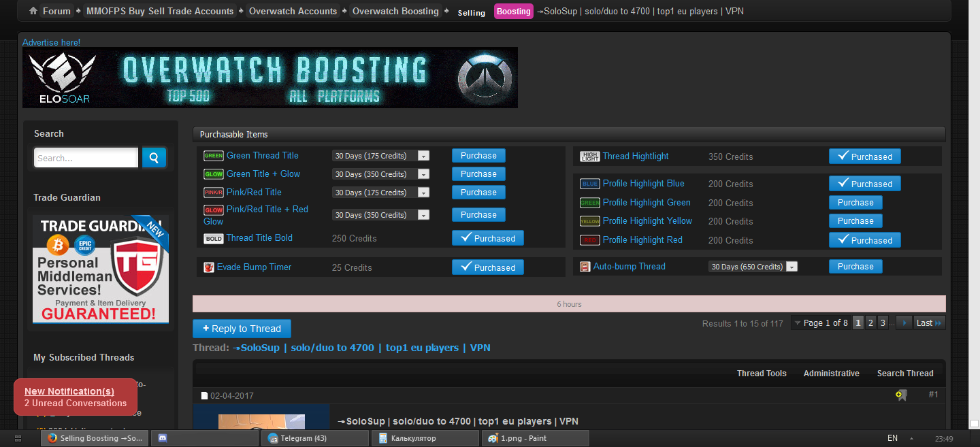
Task: Open the Thread Tools menu
Action: pyautogui.click(x=762, y=374)
